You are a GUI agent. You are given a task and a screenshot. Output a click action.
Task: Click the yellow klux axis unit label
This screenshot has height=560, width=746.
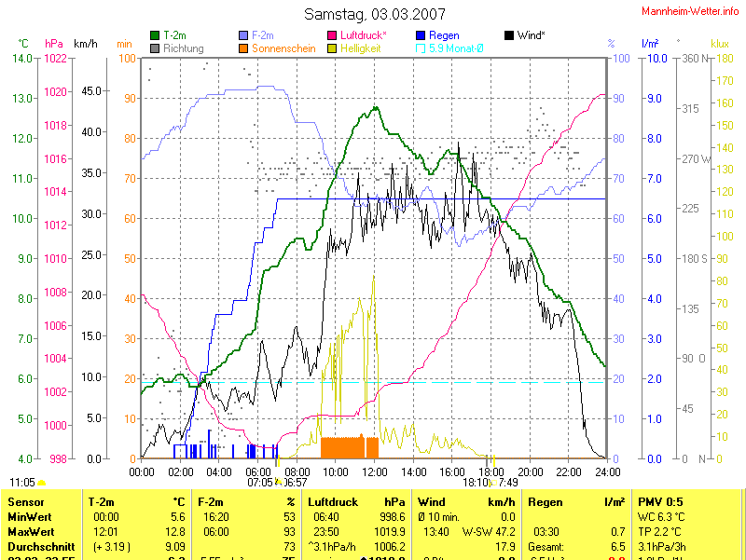tap(720, 44)
